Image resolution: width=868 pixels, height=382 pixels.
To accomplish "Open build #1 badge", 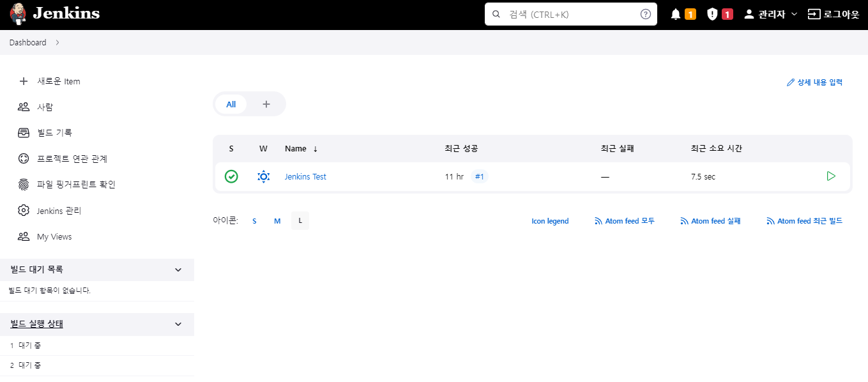I will [x=480, y=176].
